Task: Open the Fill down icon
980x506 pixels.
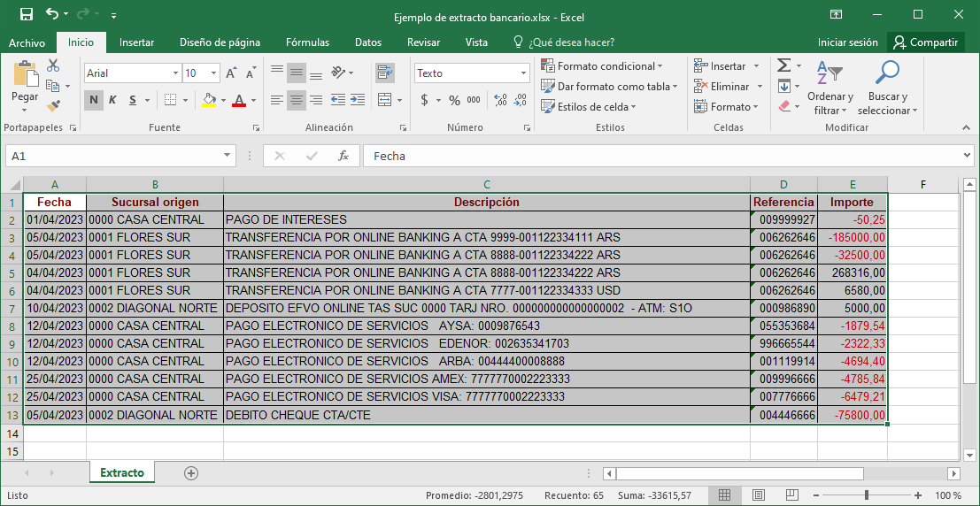Action: point(783,86)
